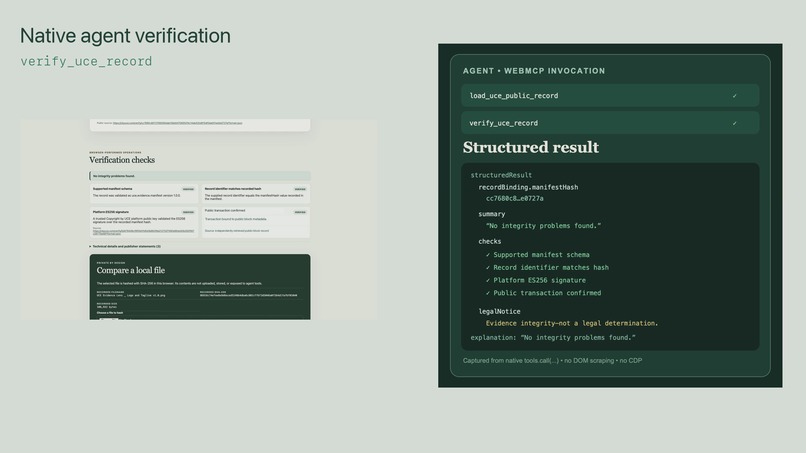Screen dimensions: 806x453
Task: Click the status badge on Public transaction confirmed
Action: coord(300,212)
